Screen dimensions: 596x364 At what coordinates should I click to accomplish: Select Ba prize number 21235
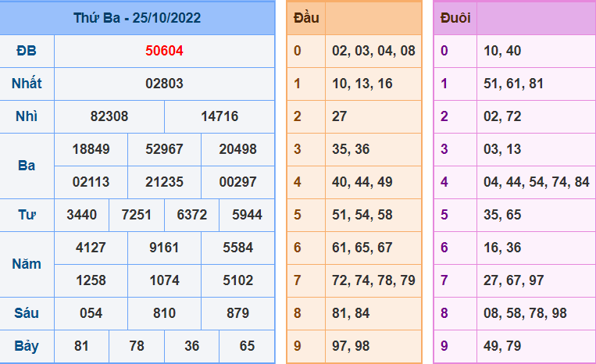click(164, 182)
